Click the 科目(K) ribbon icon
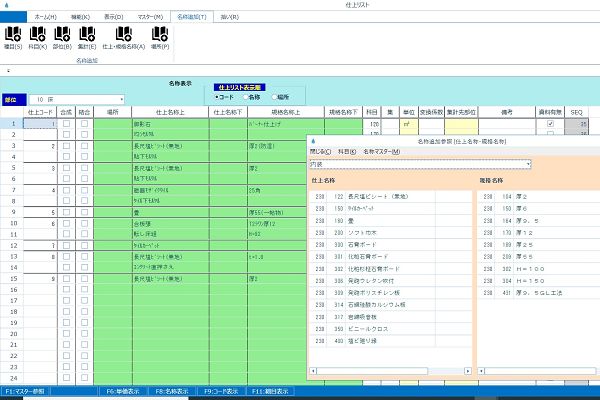The image size is (600, 400). 38,38
